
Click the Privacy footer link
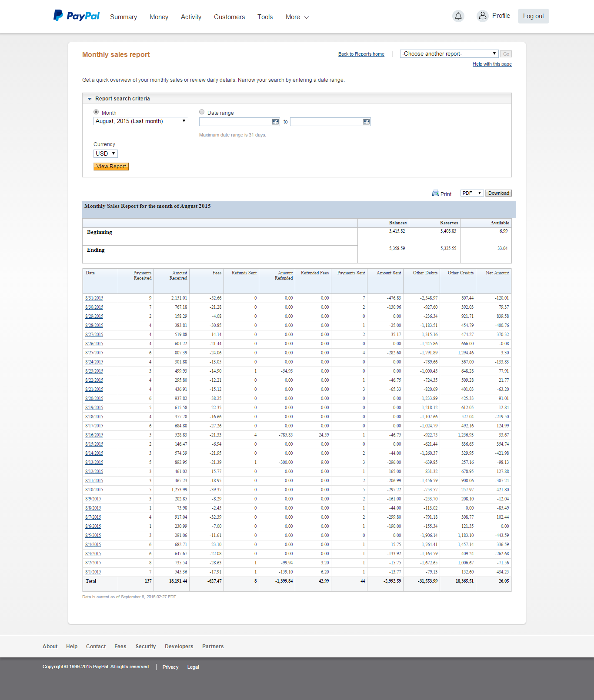(170, 667)
